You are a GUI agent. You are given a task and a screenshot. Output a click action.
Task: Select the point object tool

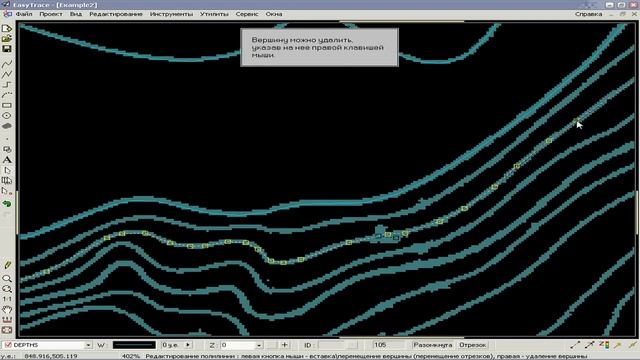[x=7, y=139]
